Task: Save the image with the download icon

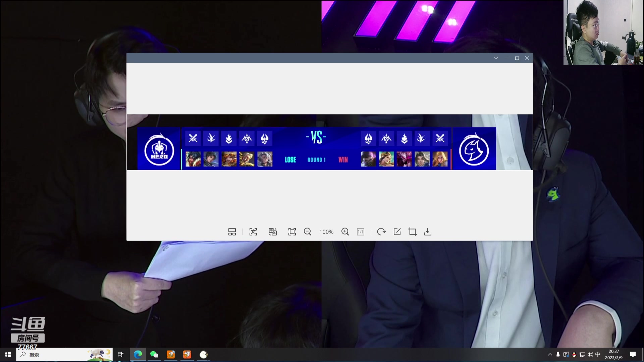Action: [428, 232]
